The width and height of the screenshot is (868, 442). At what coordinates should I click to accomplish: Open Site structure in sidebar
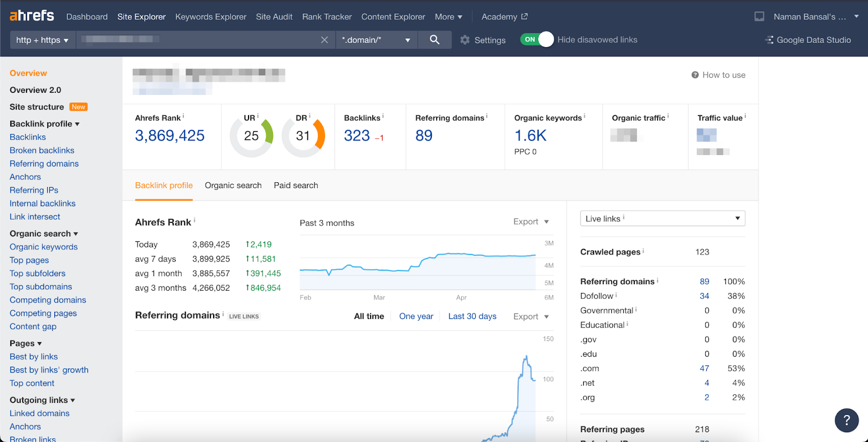pyautogui.click(x=37, y=107)
